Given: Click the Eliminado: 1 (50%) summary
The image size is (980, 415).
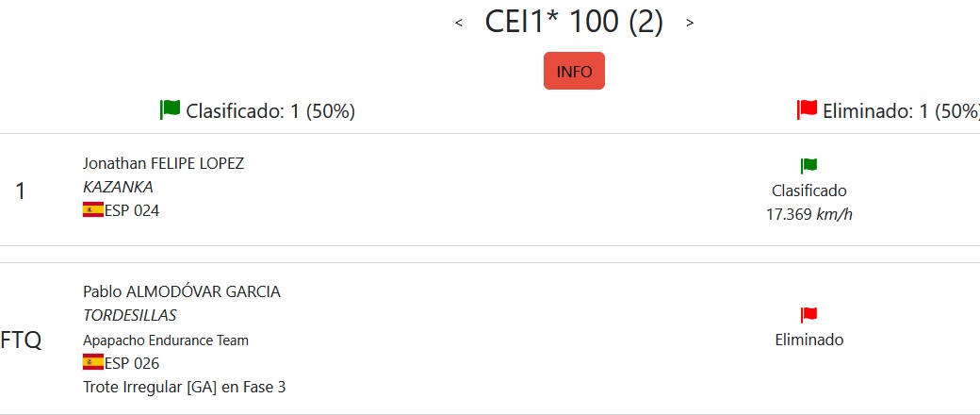Looking at the screenshot, I should coord(901,110).
